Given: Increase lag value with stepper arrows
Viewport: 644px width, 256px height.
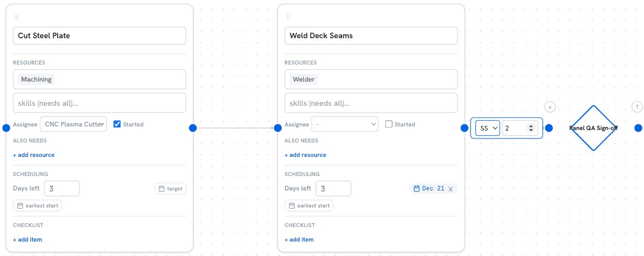Looking at the screenshot, I should point(531,126).
